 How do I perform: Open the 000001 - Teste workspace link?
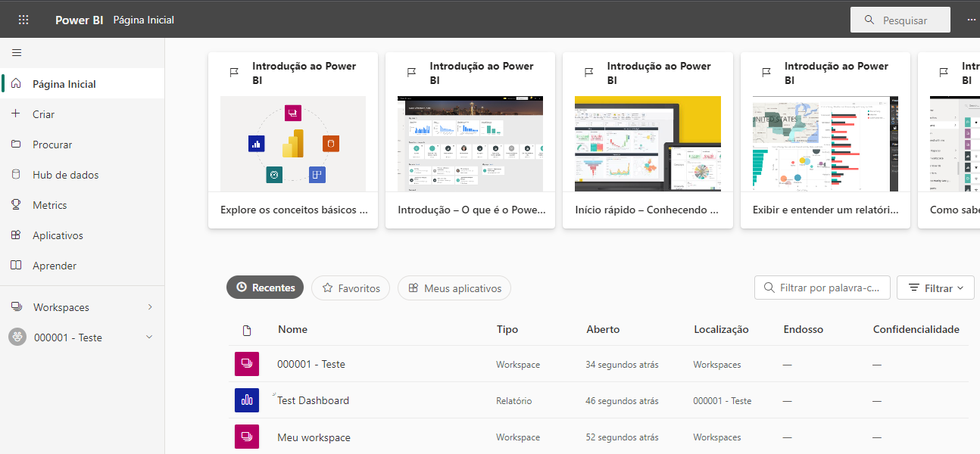click(311, 364)
